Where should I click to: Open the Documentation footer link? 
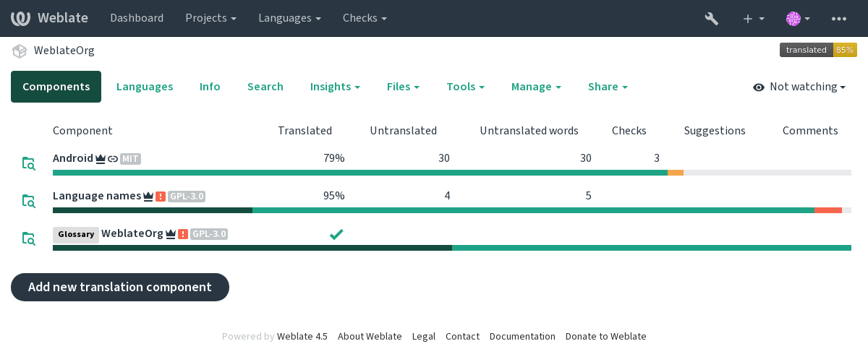click(522, 337)
